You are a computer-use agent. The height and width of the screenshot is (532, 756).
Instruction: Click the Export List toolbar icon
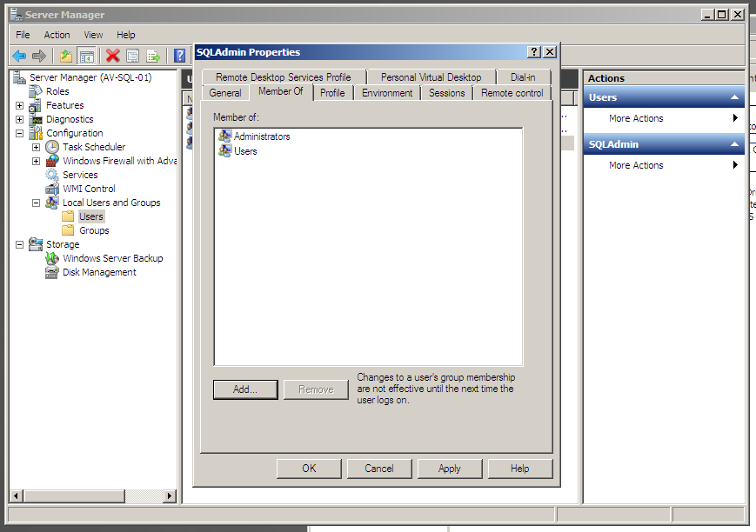point(153,56)
